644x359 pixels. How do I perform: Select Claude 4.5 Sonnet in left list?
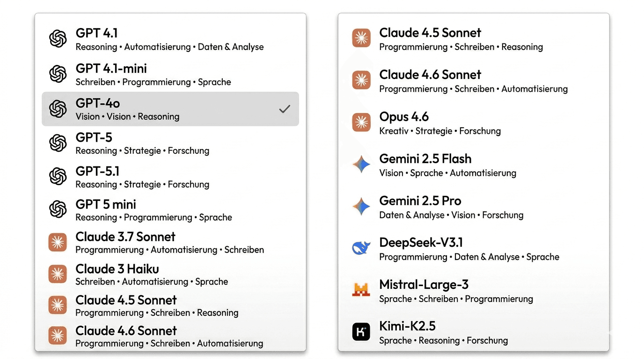170,305
